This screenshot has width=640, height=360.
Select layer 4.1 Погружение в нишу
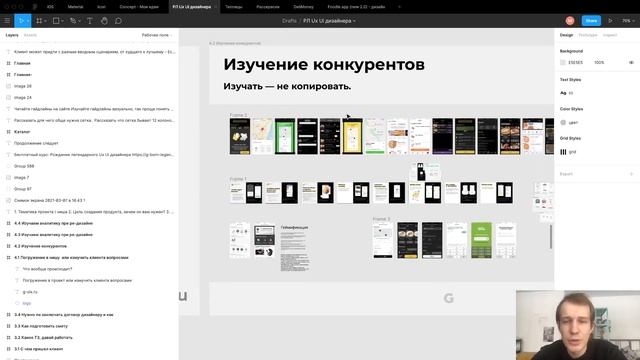pyautogui.click(x=89, y=258)
